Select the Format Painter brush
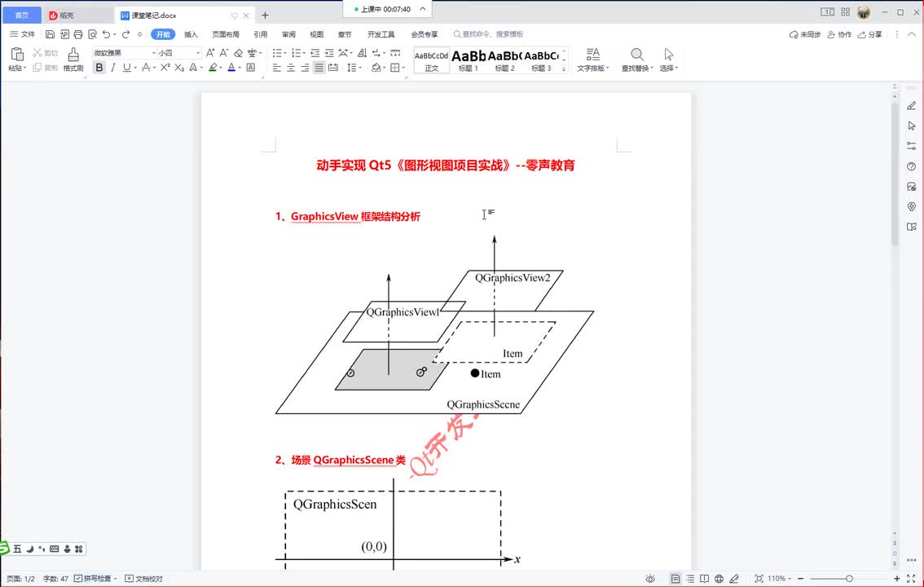Viewport: 924px width, 587px height. point(73,55)
